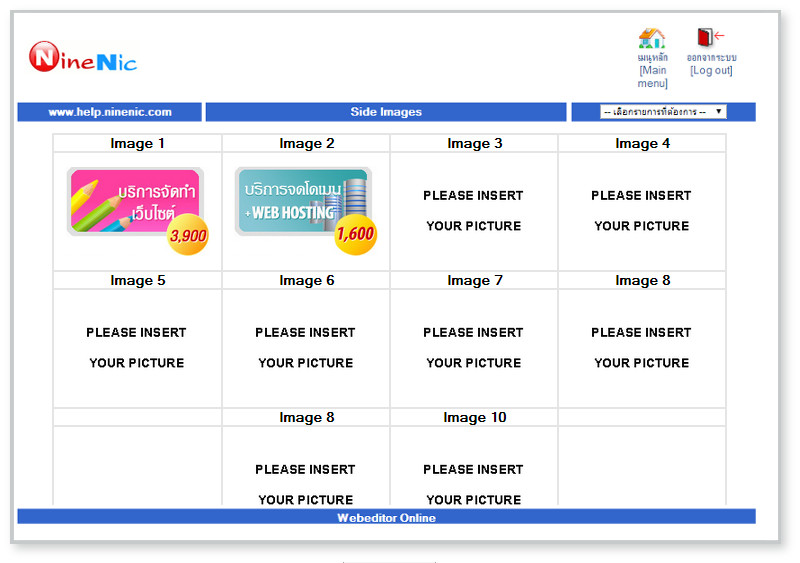
Task: Choose the Image 6 picture placeholder
Action: (305, 348)
